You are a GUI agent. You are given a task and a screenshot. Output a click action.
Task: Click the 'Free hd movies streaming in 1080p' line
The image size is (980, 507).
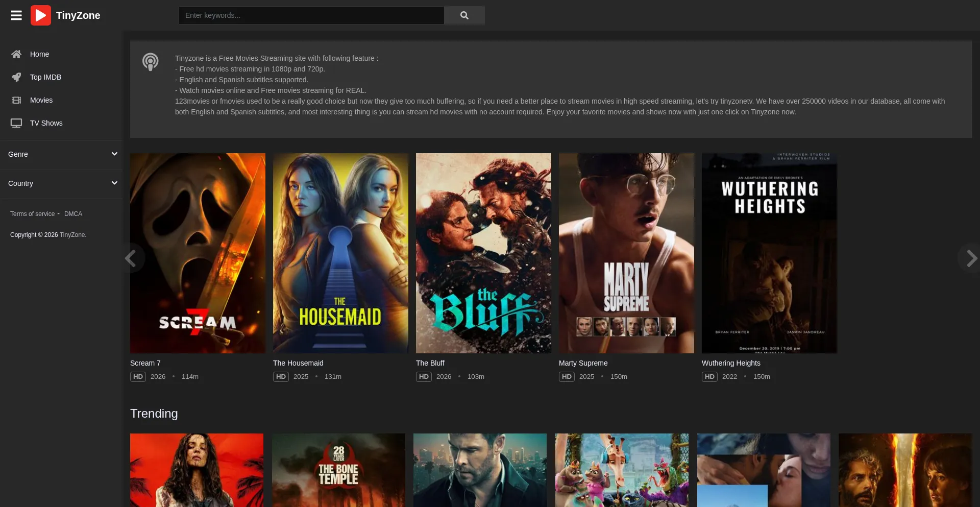[250, 69]
